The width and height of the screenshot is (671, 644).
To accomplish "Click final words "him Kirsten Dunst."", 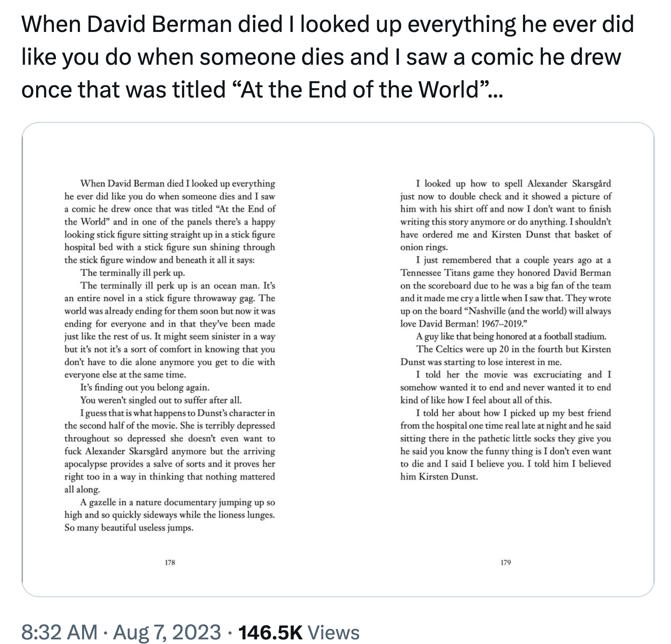I will [439, 477].
